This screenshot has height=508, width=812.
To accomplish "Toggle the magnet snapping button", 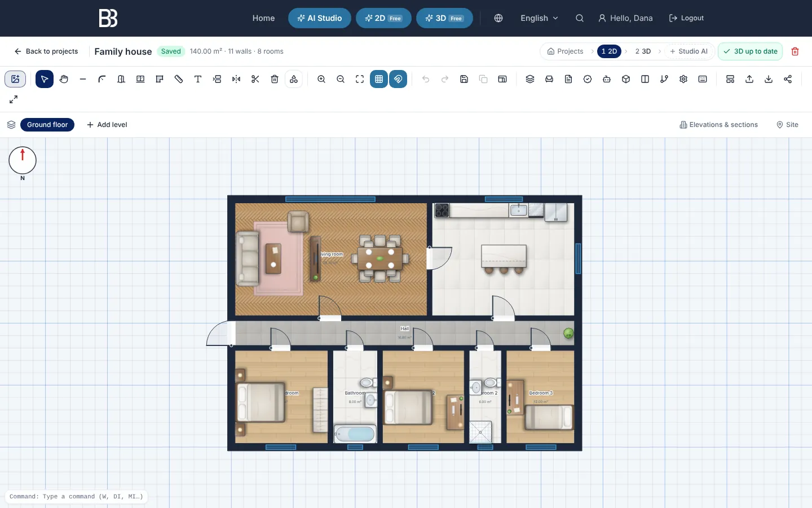I will tap(398, 79).
